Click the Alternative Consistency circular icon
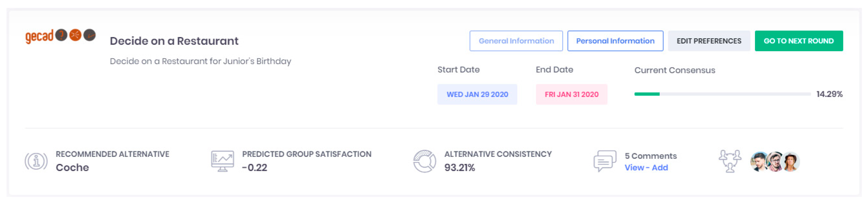 425,161
